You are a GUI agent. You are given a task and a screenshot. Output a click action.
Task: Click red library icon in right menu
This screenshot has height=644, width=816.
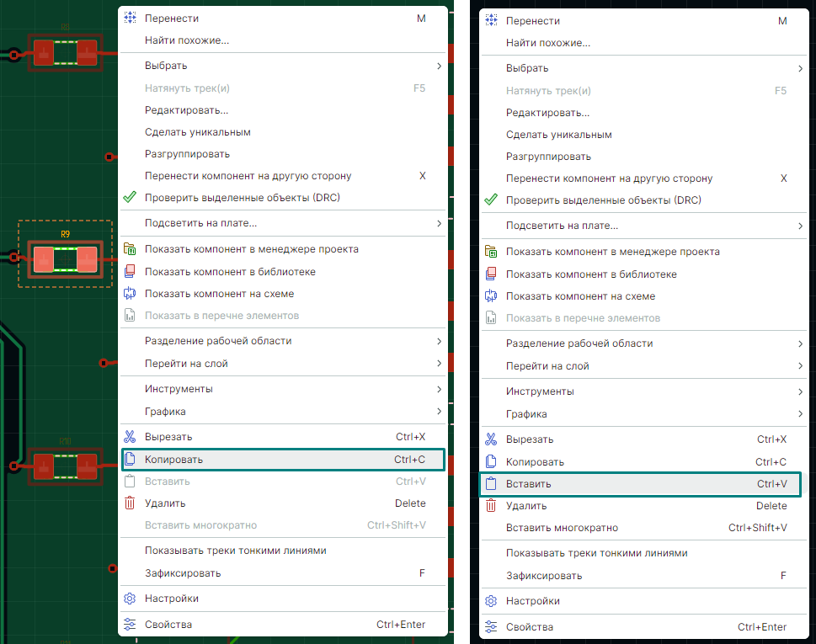pos(491,274)
